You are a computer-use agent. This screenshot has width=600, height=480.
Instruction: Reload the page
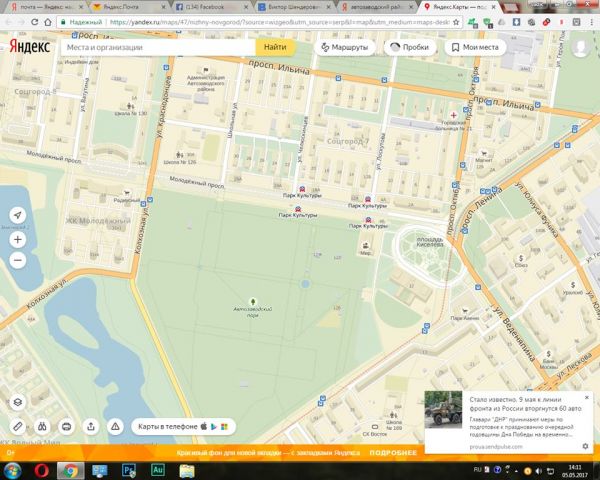pyautogui.click(x=35, y=22)
